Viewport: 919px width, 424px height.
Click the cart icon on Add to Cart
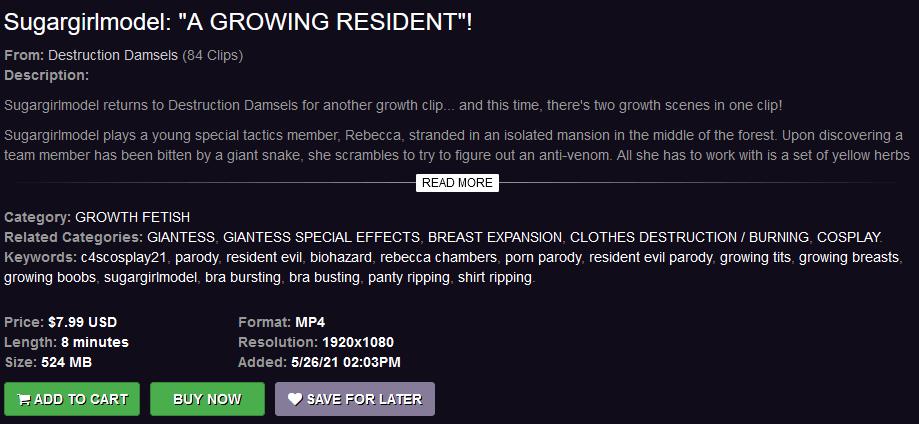[x=24, y=399]
